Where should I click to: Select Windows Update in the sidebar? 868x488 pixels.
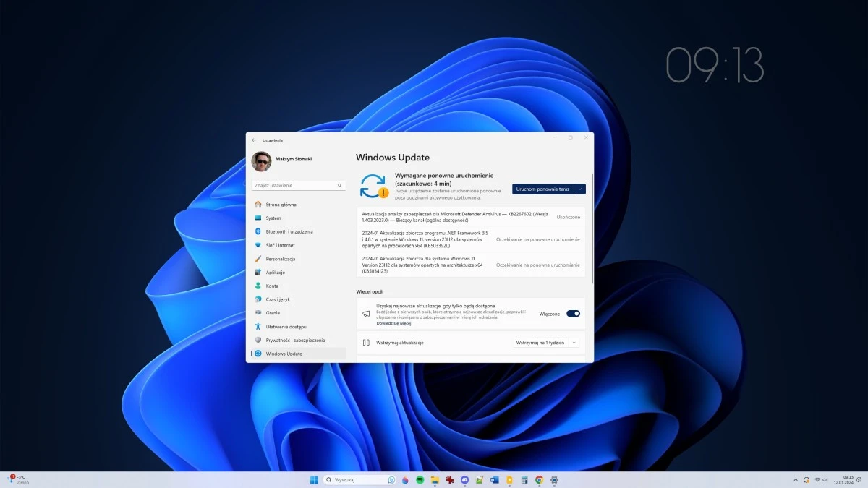(x=285, y=354)
